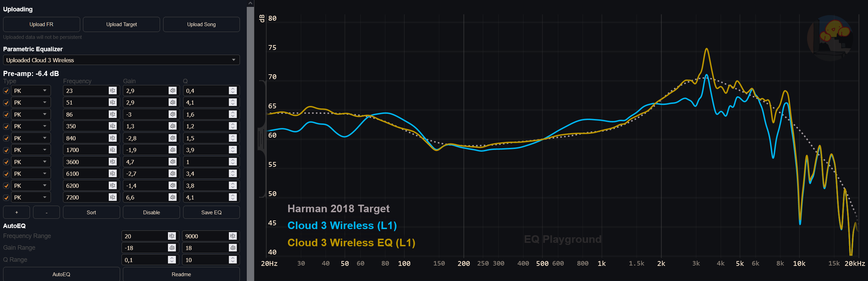Toggle the 840 Hz filter checkbox

[x=6, y=138]
